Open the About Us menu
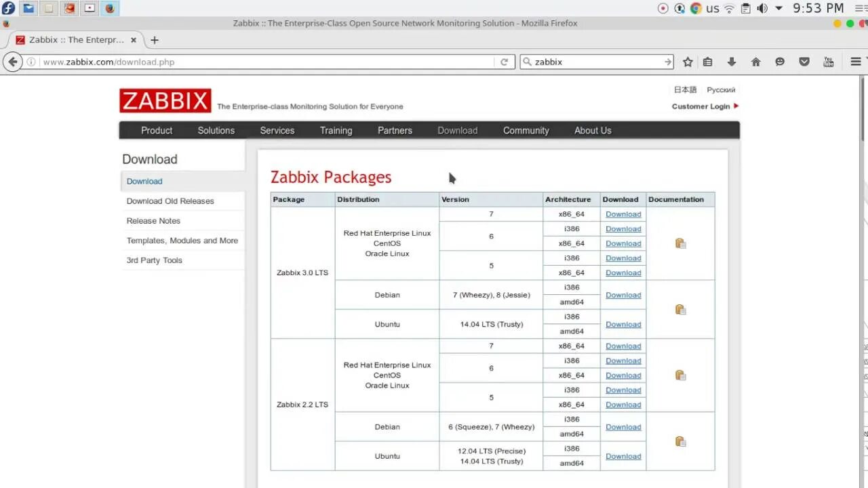 point(593,130)
